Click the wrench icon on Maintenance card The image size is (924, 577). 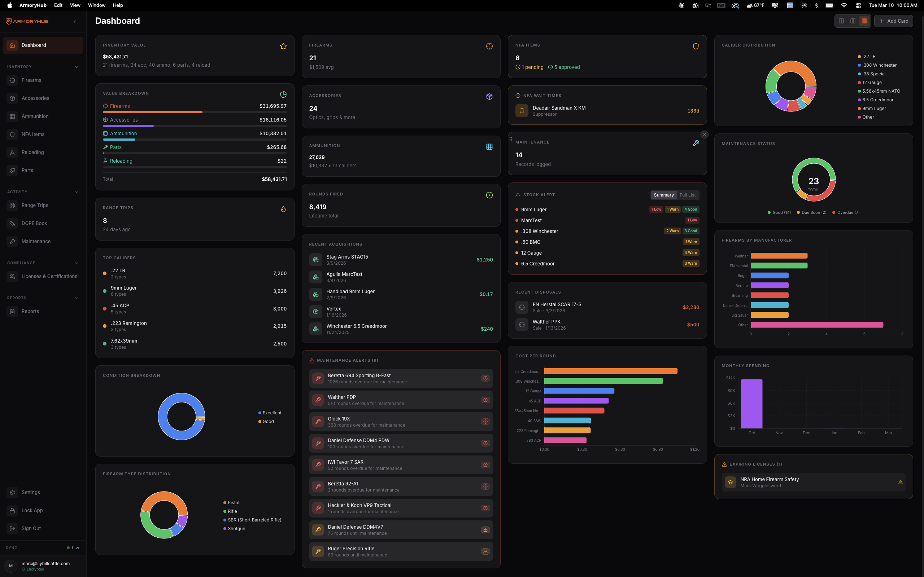point(696,143)
